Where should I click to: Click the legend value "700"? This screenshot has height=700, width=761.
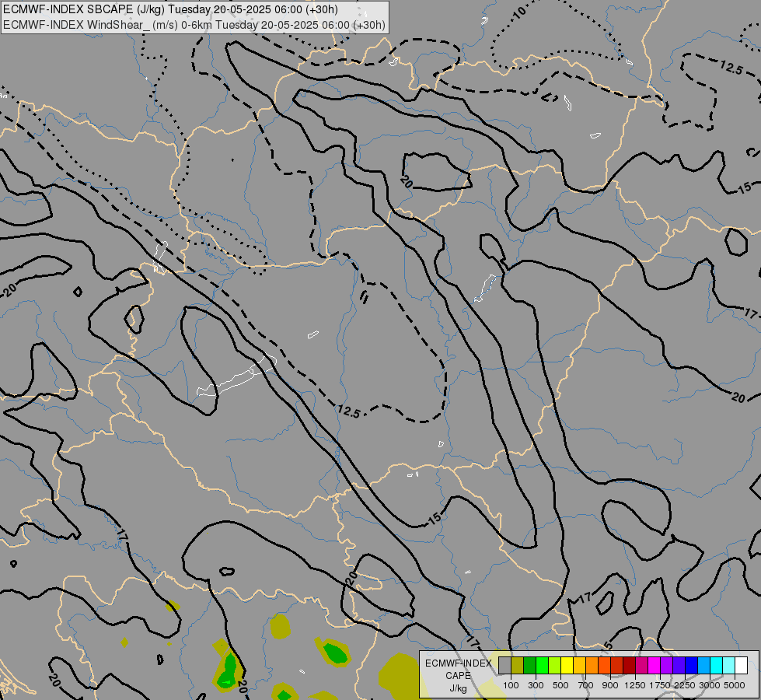click(x=586, y=685)
